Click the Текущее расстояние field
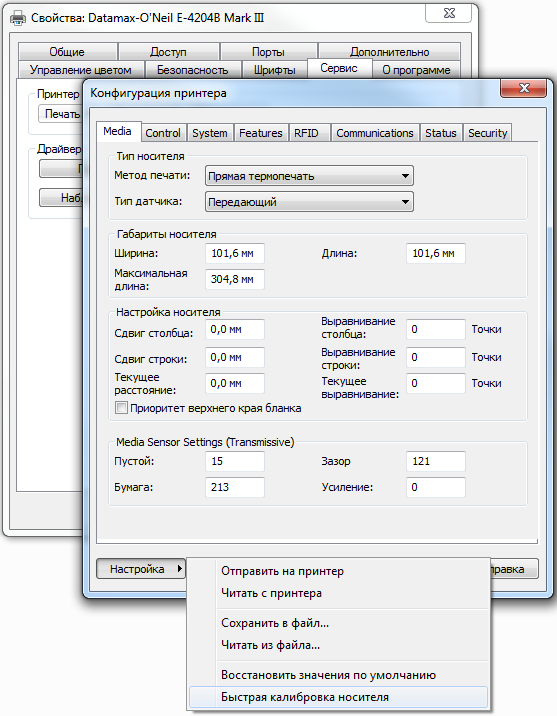Image resolution: width=557 pixels, height=716 pixels. 235,383
